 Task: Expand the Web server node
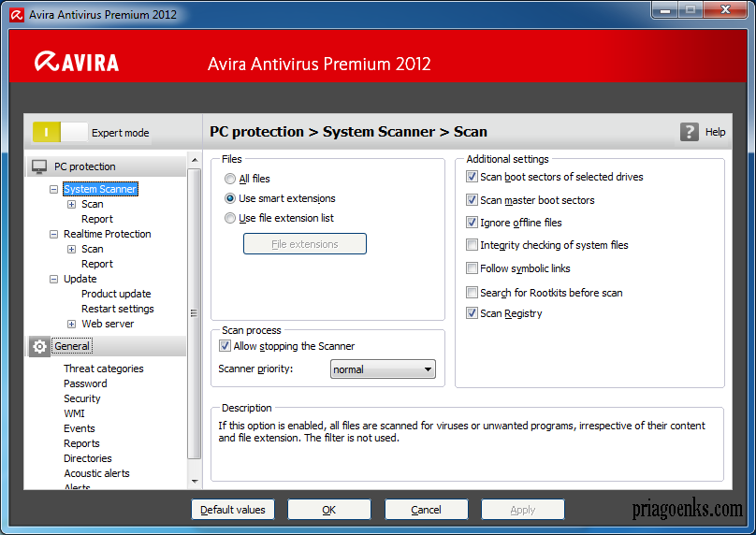[x=71, y=324]
